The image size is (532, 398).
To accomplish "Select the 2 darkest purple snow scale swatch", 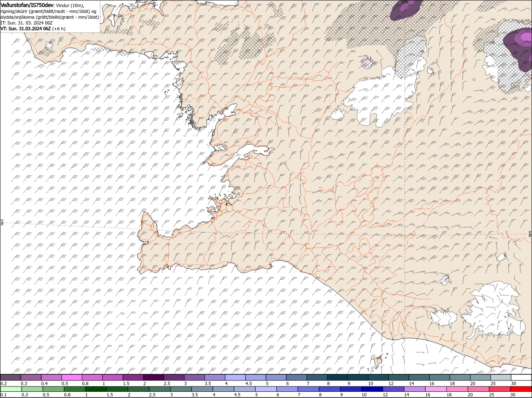I will pos(153,378).
